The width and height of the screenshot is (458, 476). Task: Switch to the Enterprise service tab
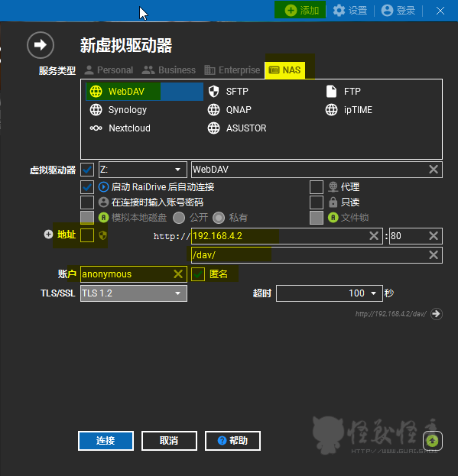coord(232,70)
